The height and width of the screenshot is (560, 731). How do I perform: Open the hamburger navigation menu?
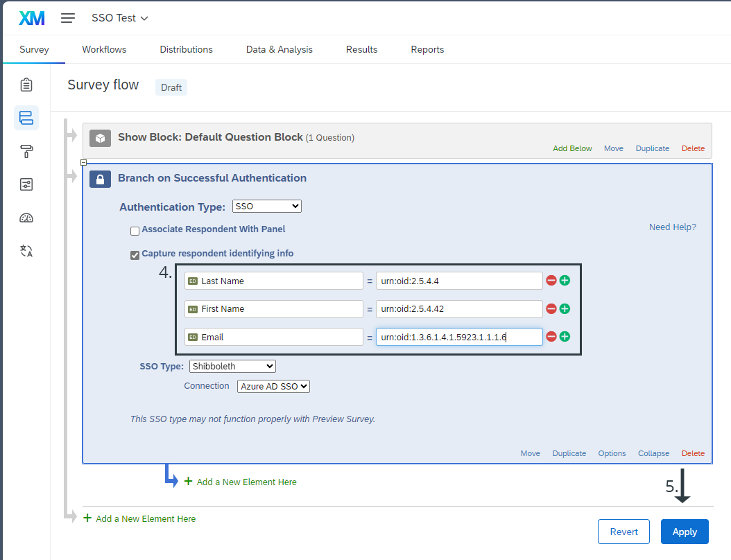pyautogui.click(x=68, y=18)
